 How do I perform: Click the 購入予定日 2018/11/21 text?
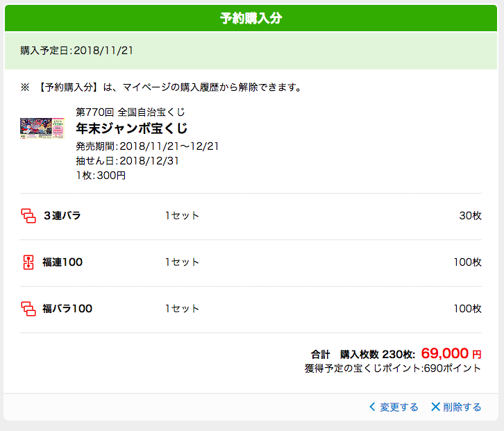(x=76, y=51)
